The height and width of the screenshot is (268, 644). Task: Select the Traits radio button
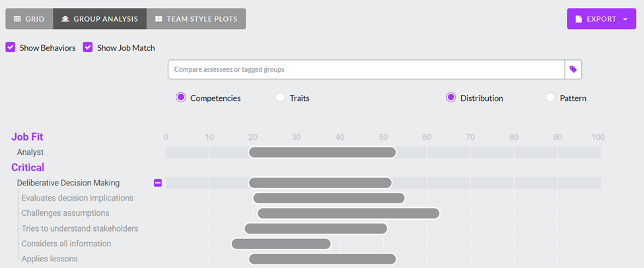click(x=280, y=98)
